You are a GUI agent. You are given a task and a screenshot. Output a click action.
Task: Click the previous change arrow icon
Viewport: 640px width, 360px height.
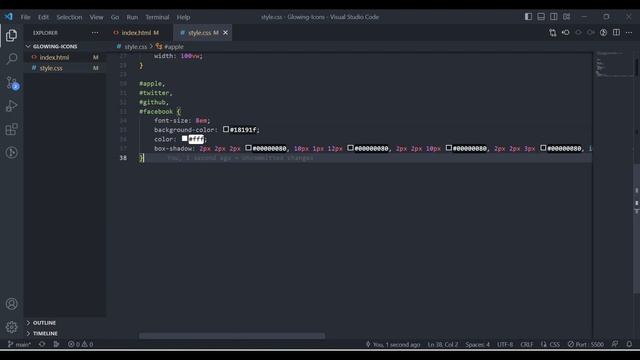[x=578, y=33]
